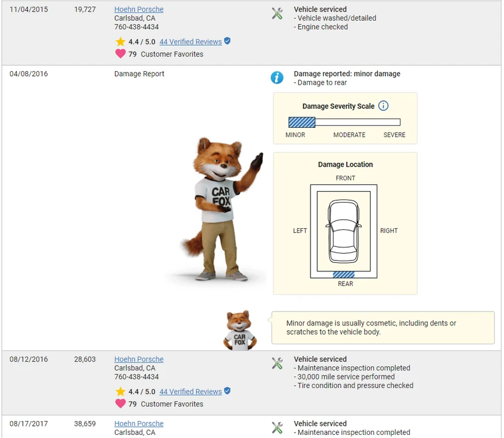
Task: Click pink heart icon in 08/12/2016 entry
Action: [121, 403]
